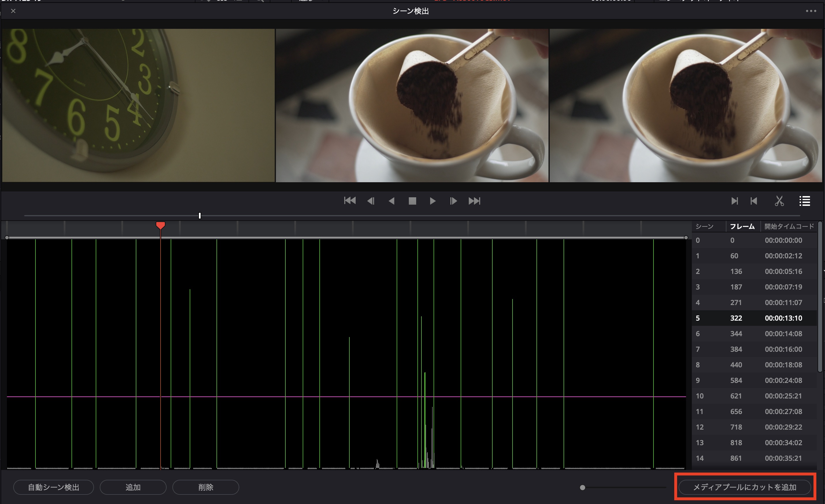Play the clip in reverse
825x504 pixels.
coord(391,201)
